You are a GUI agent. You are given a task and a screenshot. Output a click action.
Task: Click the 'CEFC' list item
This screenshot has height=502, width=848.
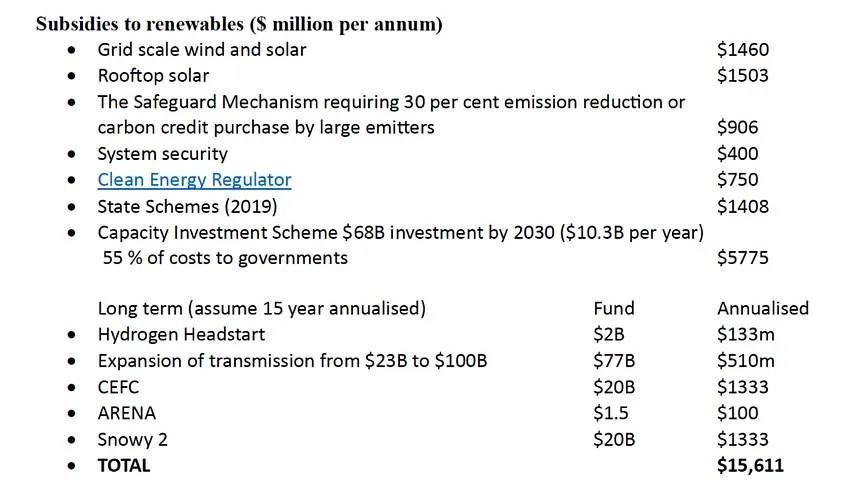tap(118, 387)
